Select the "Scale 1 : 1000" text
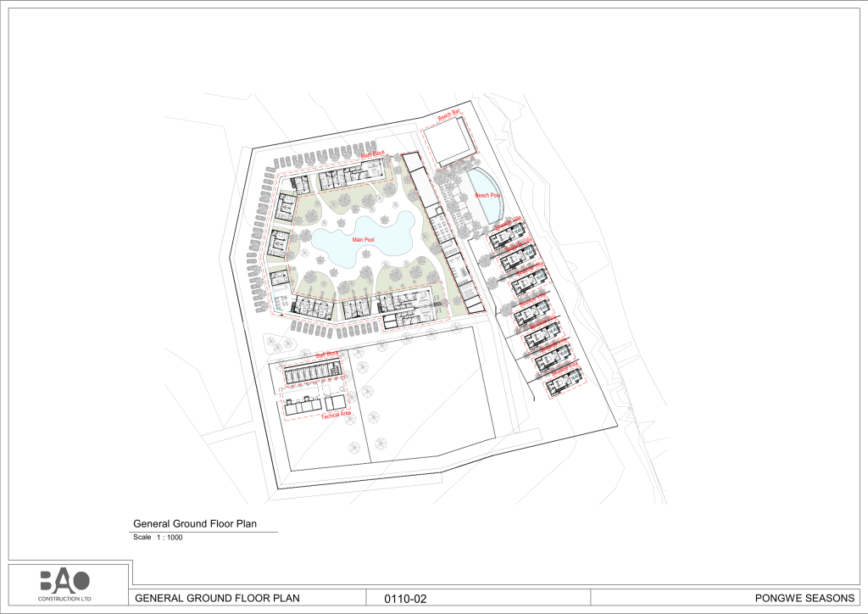 [x=158, y=537]
